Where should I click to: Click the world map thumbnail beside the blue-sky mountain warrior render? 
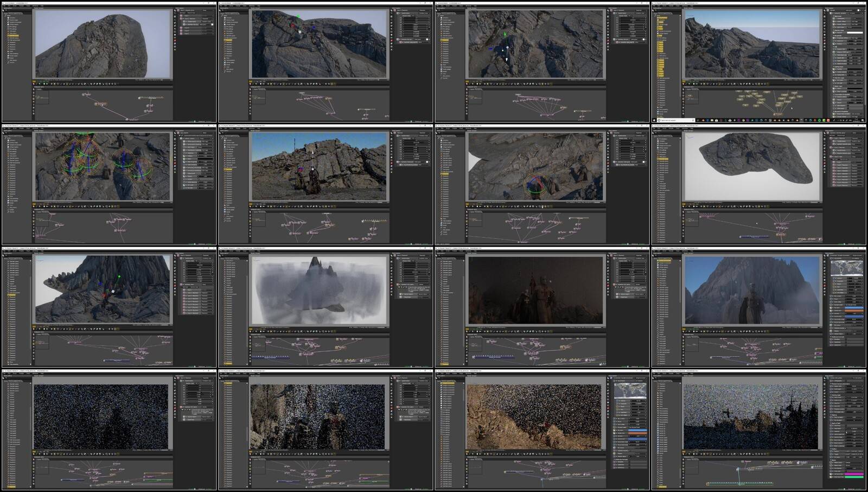pos(847,267)
